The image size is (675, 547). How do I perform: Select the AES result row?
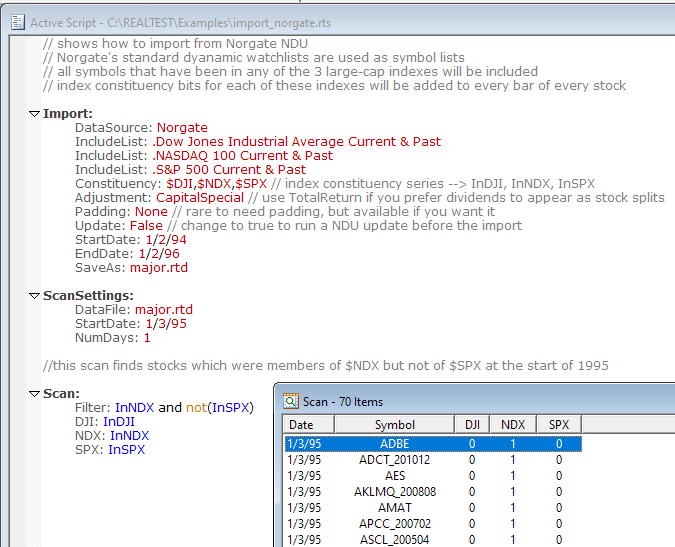(394, 476)
